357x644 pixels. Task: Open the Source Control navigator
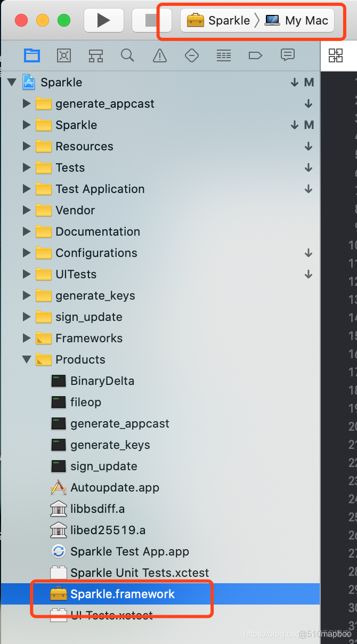(x=64, y=55)
